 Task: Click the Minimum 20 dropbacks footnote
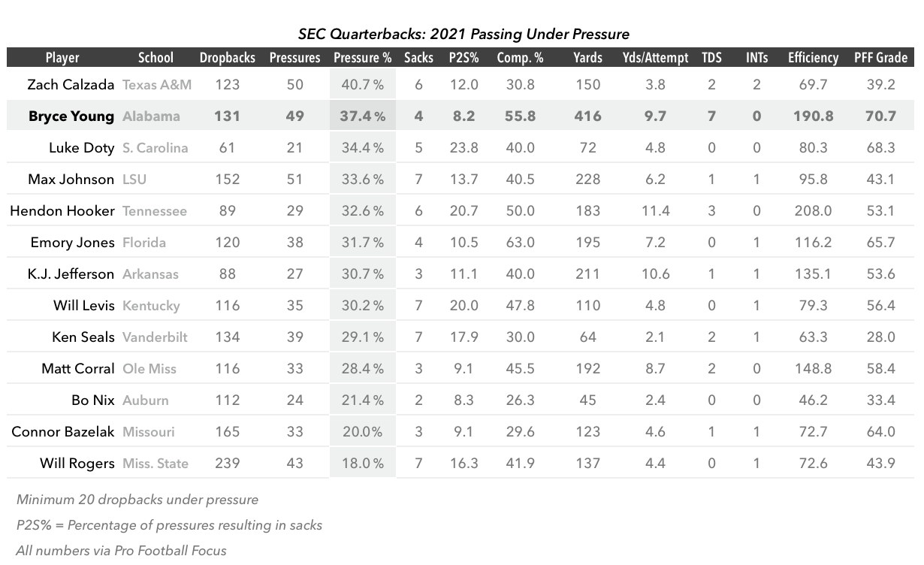coord(137,500)
